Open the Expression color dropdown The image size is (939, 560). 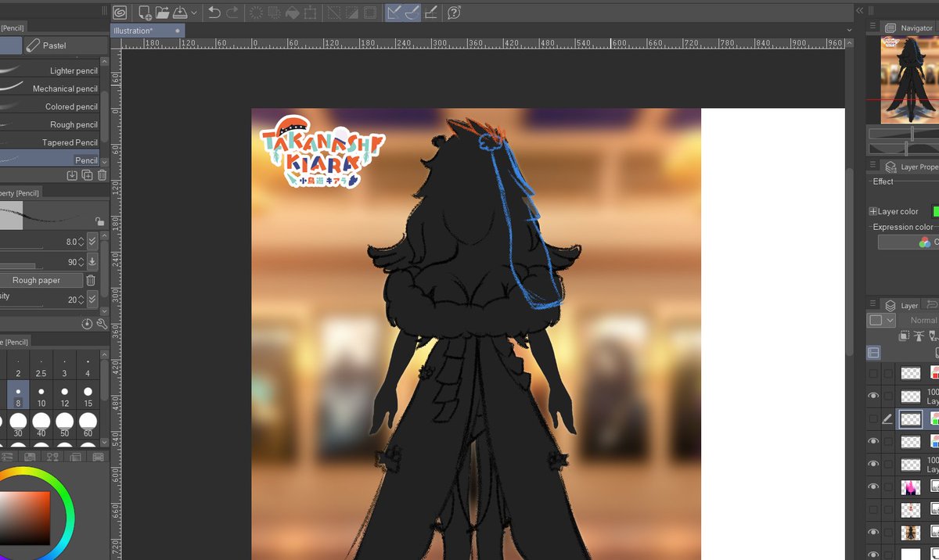908,242
